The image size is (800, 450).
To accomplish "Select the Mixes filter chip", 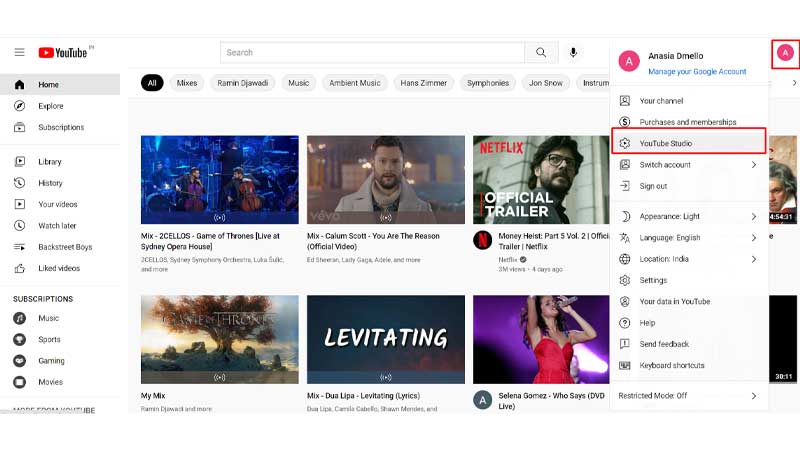I will point(187,83).
